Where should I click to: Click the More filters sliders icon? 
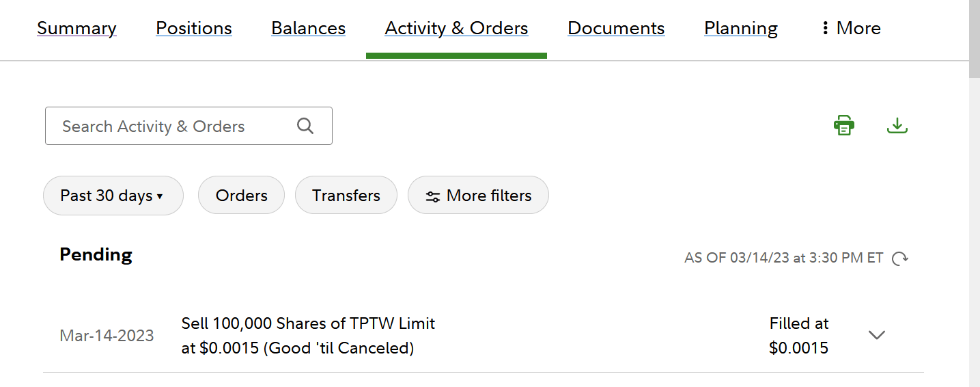pos(433,196)
